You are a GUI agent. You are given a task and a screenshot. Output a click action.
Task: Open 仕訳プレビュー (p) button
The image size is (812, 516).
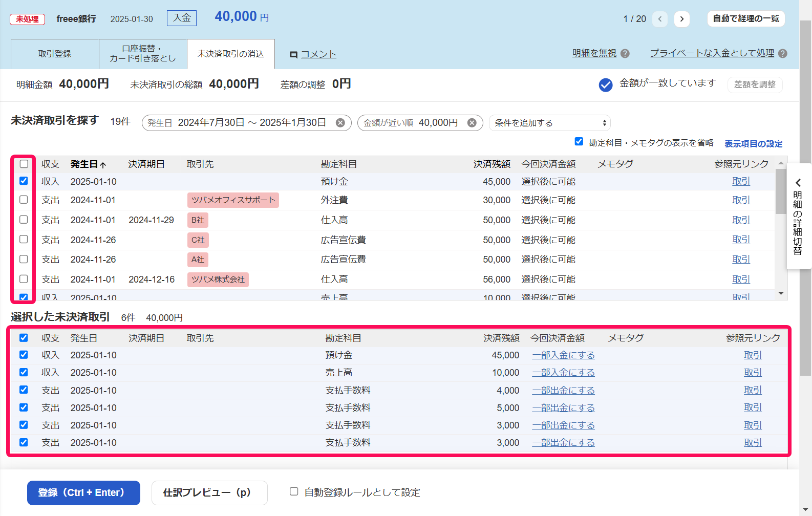pyautogui.click(x=209, y=493)
